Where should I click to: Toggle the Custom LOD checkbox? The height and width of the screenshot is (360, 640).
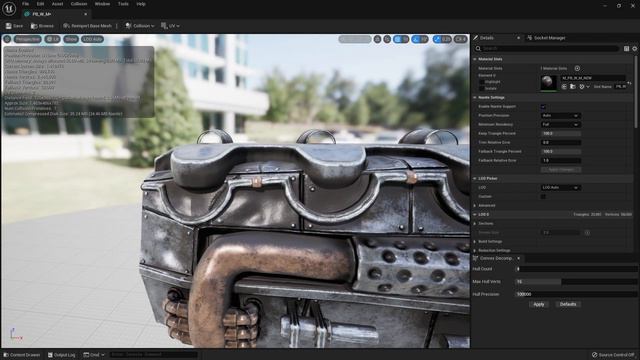(x=543, y=196)
